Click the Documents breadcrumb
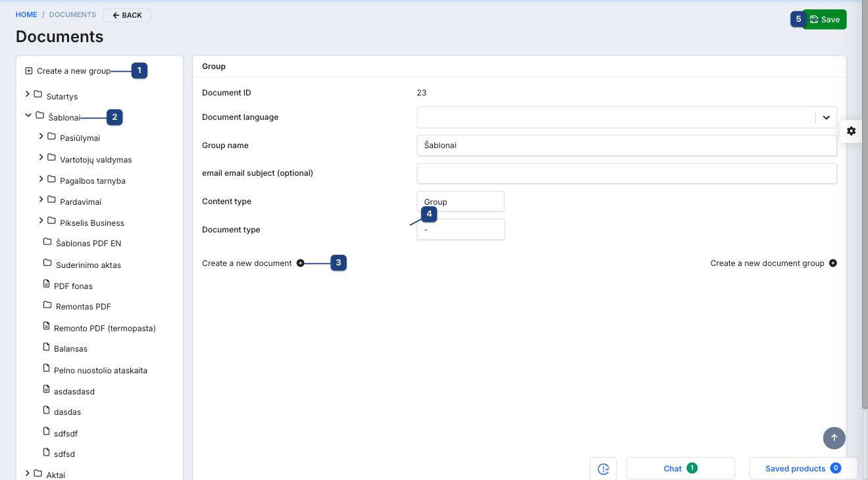The height and width of the screenshot is (480, 868). [x=72, y=14]
